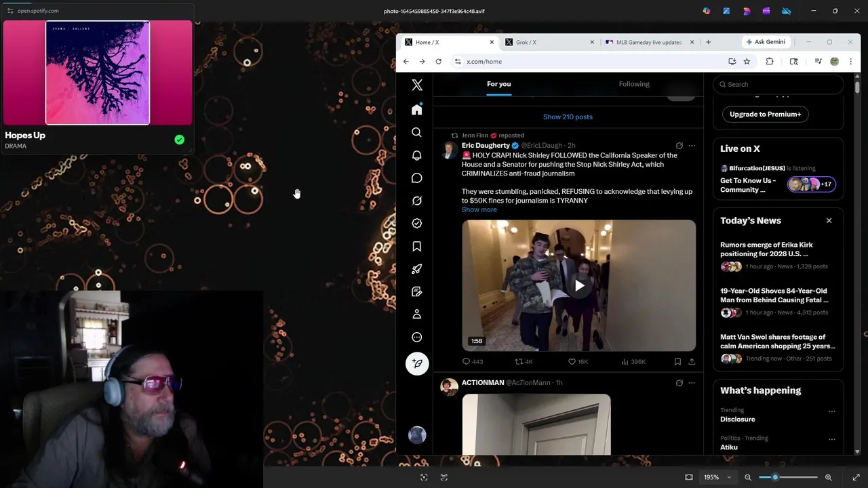Viewport: 868px width, 488px height.
Task: Open Profile person icon in X sidebar
Action: [x=417, y=314]
